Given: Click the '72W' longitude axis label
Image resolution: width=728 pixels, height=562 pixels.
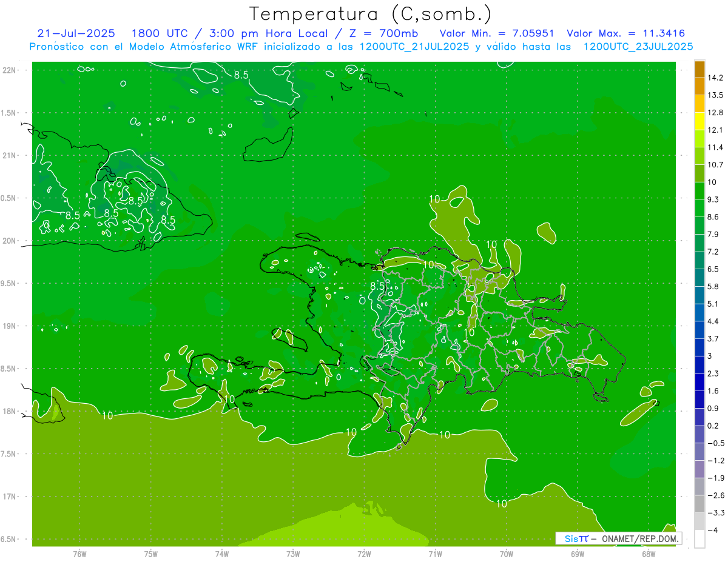Looking at the screenshot, I should (x=364, y=554).
